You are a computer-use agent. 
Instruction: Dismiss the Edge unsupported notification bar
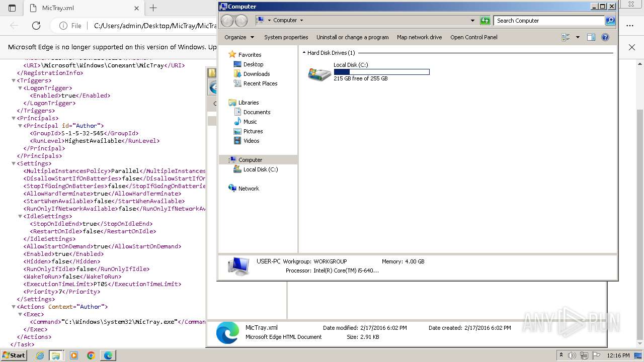632,47
